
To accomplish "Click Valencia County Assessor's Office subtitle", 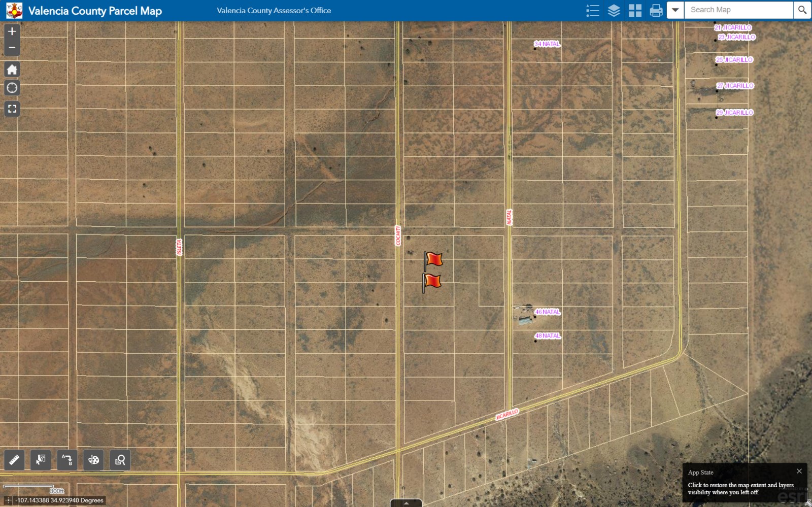I will click(274, 10).
